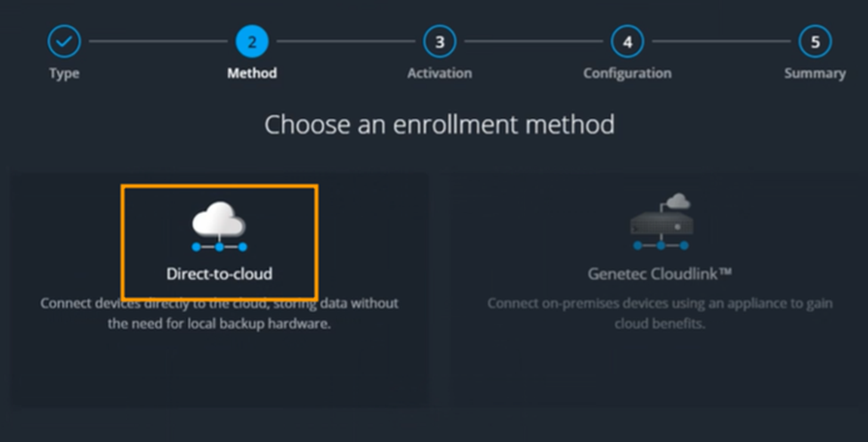Image resolution: width=868 pixels, height=442 pixels.
Task: Click the Direct-to-cloud description text
Action: (x=219, y=314)
